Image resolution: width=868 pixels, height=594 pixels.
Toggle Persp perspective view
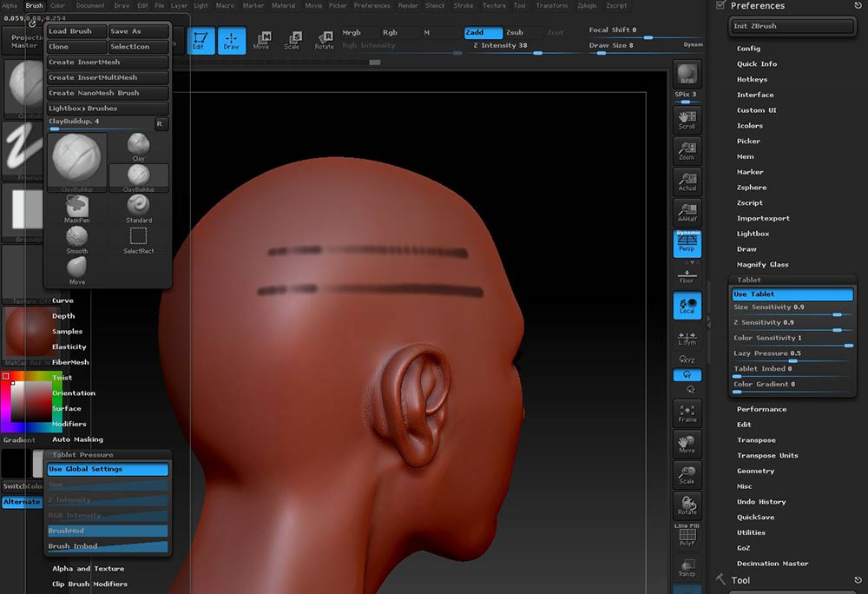[687, 244]
